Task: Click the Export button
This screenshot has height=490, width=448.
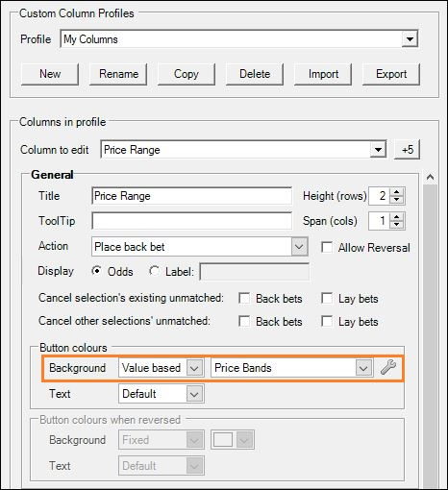Action: [391, 74]
